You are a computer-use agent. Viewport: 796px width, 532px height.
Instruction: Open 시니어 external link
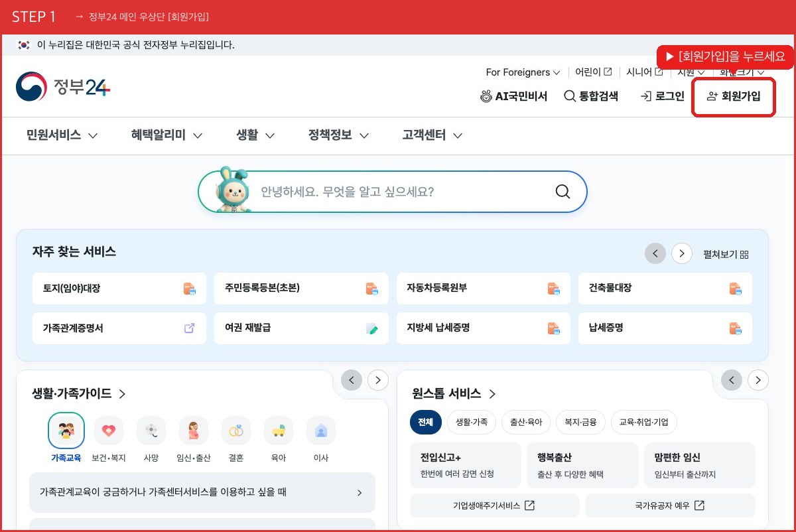point(645,72)
